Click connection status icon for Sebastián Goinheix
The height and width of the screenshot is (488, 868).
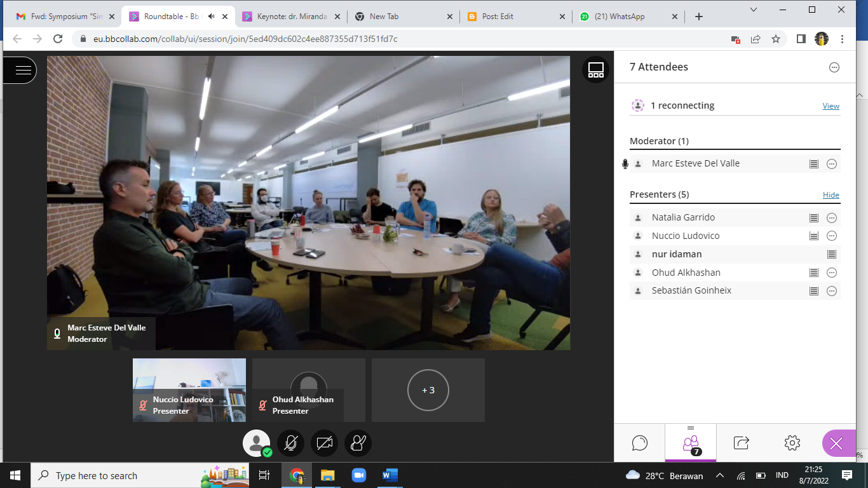click(x=813, y=291)
